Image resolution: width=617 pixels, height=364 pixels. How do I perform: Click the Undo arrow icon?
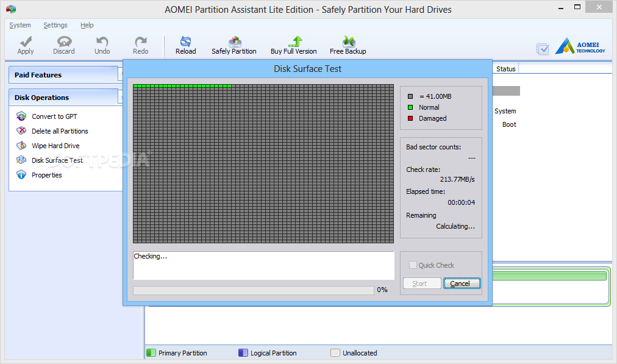(x=102, y=41)
